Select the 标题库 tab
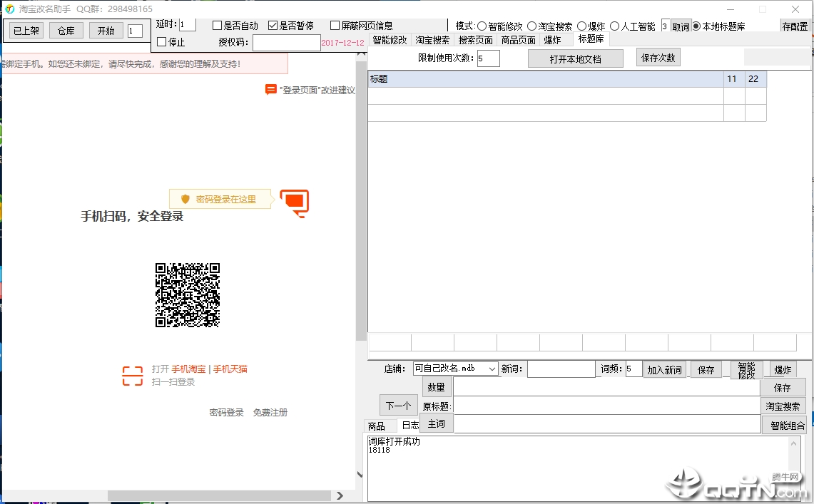The height and width of the screenshot is (504, 814). coord(591,39)
